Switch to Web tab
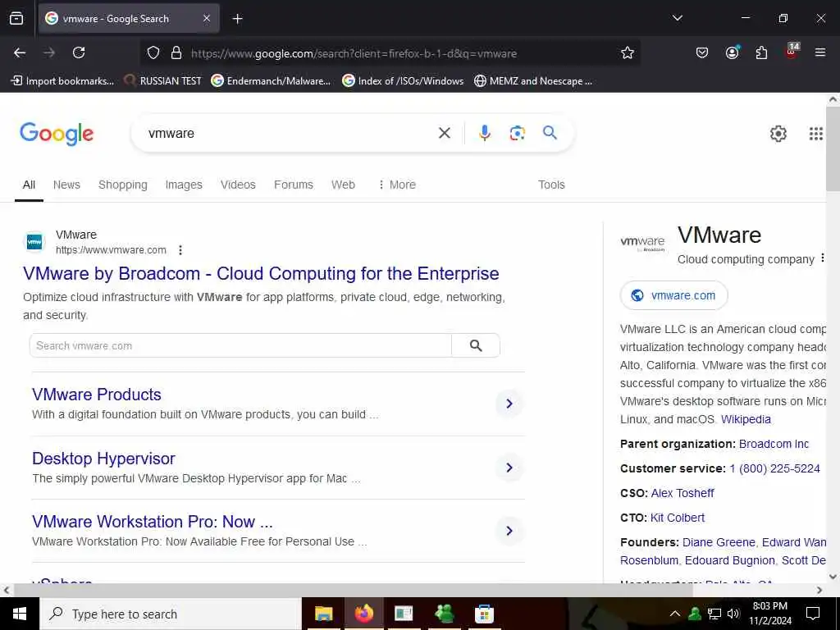840x630 pixels. tap(343, 185)
